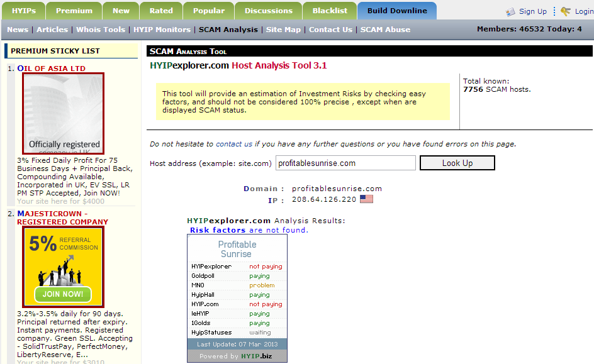The width and height of the screenshot is (594, 364).
Task: Click the 'Members: 46532 Today: 4' counter
Action: [529, 29]
